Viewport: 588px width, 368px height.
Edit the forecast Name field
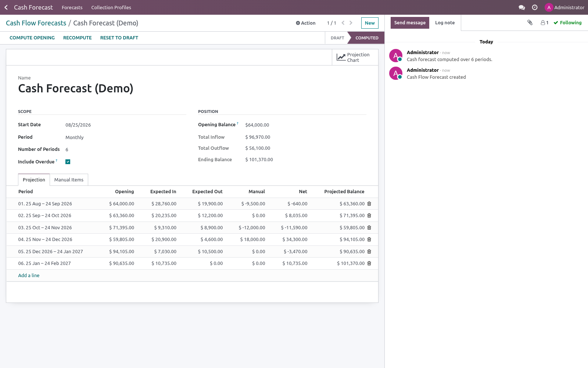pos(192,89)
